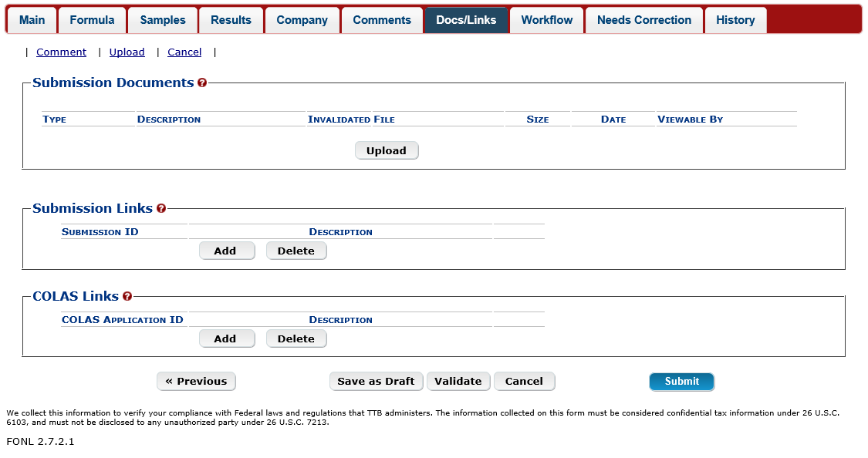Open the Needs Correction tab
This screenshot has height=458, width=868.
pyautogui.click(x=644, y=20)
